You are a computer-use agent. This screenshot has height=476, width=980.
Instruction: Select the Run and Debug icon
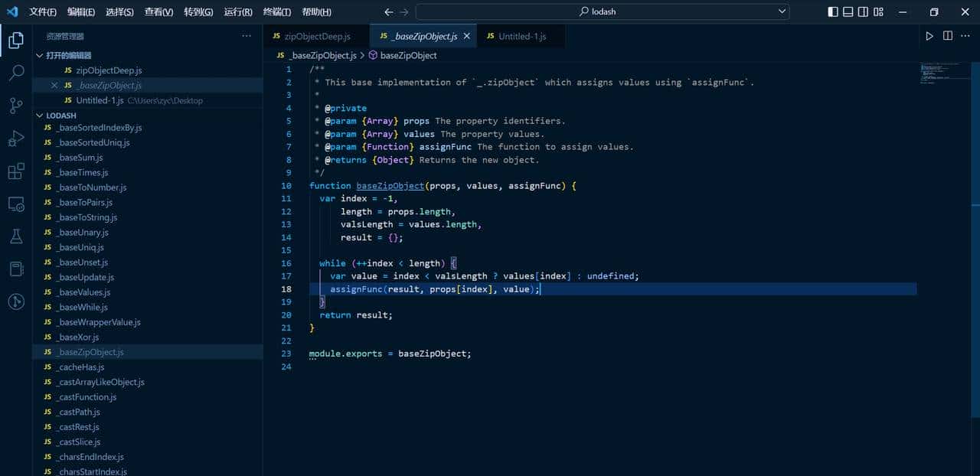click(15, 138)
